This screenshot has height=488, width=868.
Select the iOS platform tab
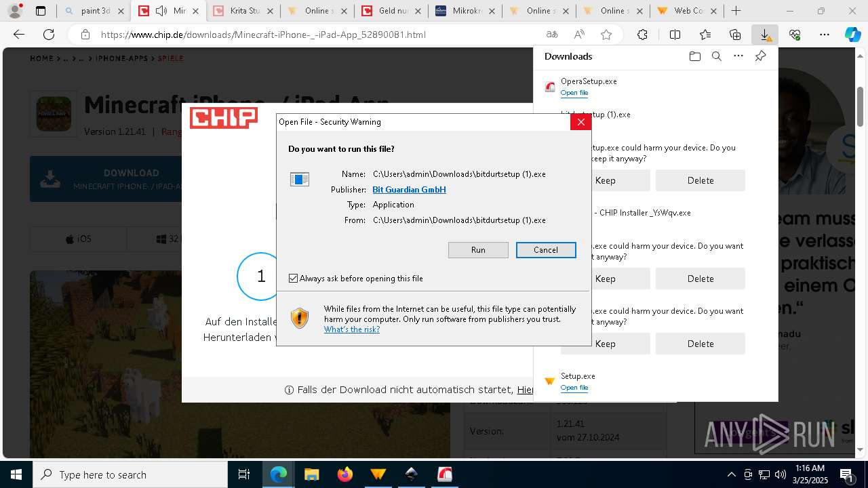pos(78,239)
